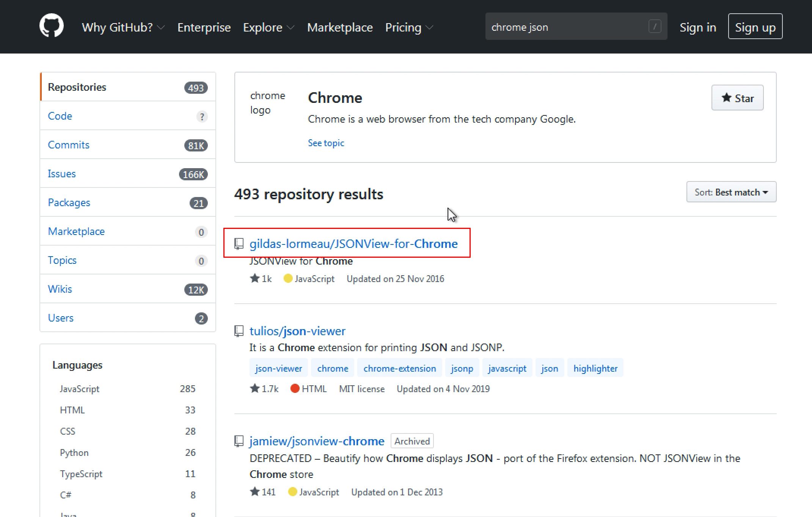Click the Sign in link
The width and height of the screenshot is (812, 517).
pyautogui.click(x=698, y=27)
